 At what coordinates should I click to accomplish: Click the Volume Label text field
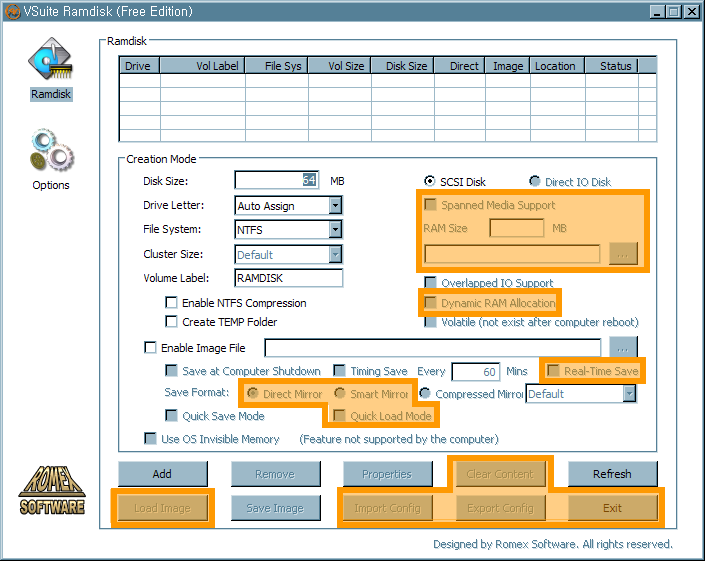[x=289, y=278]
